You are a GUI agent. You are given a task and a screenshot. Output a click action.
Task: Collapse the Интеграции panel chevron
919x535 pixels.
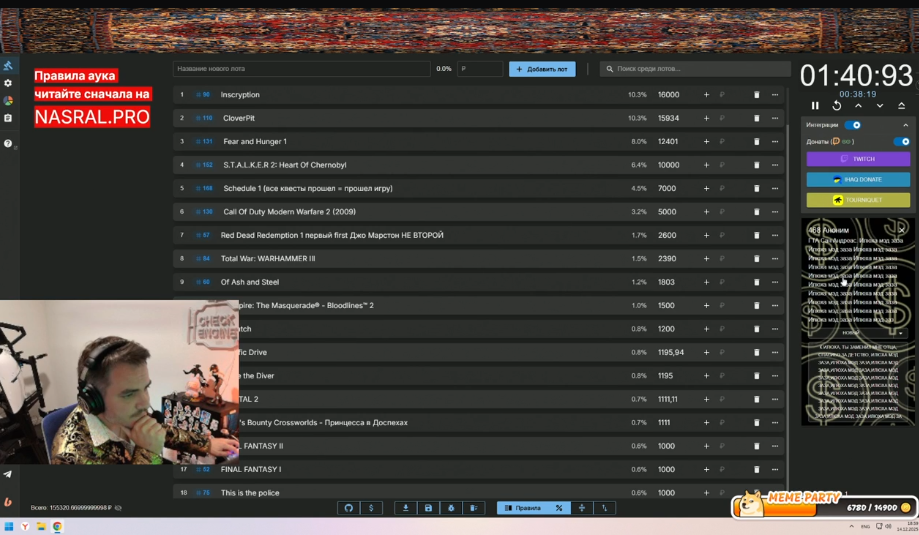tap(906, 125)
